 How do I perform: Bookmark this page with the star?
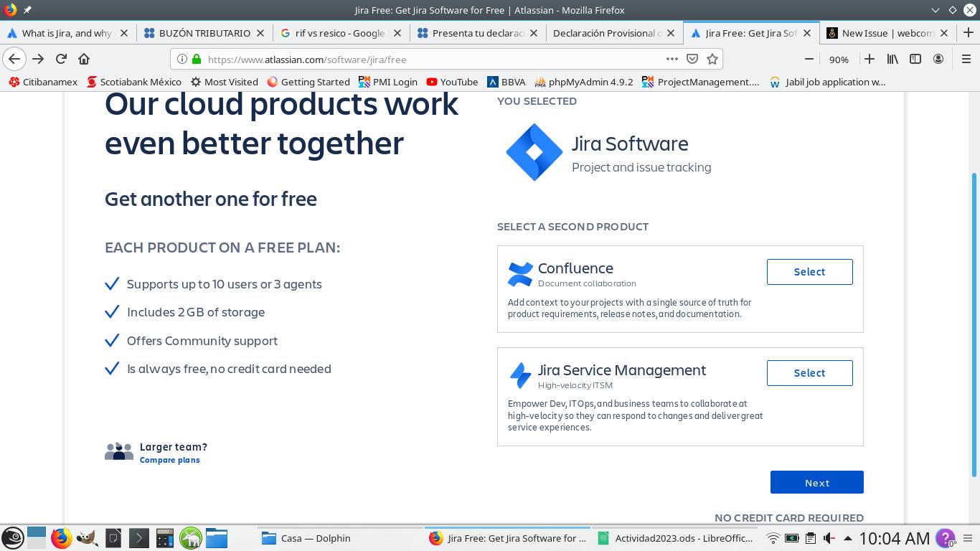click(711, 59)
